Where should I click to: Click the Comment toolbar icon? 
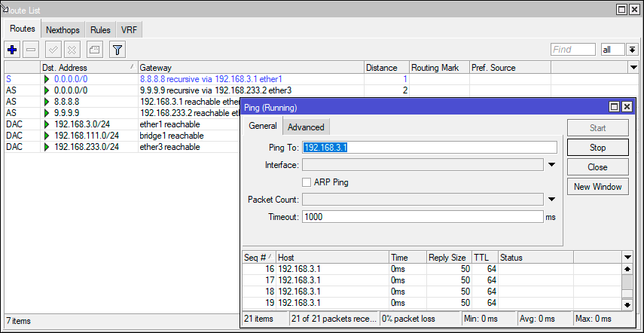click(94, 50)
